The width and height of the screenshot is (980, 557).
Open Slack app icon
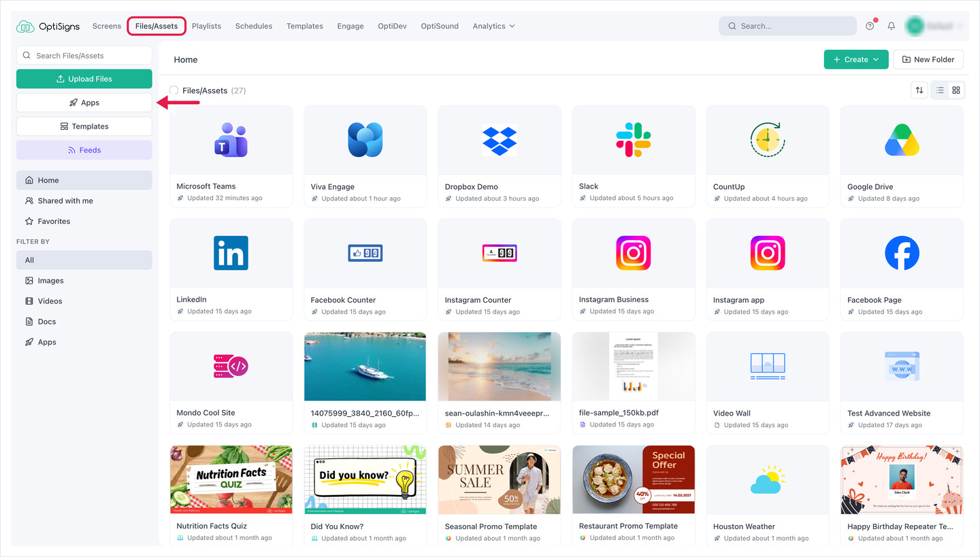point(634,140)
